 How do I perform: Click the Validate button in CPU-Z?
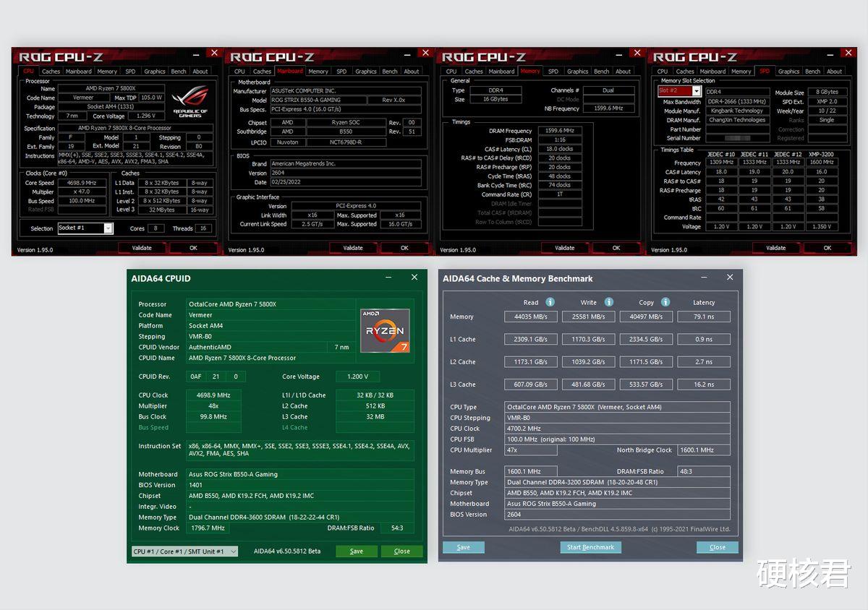coord(142,247)
